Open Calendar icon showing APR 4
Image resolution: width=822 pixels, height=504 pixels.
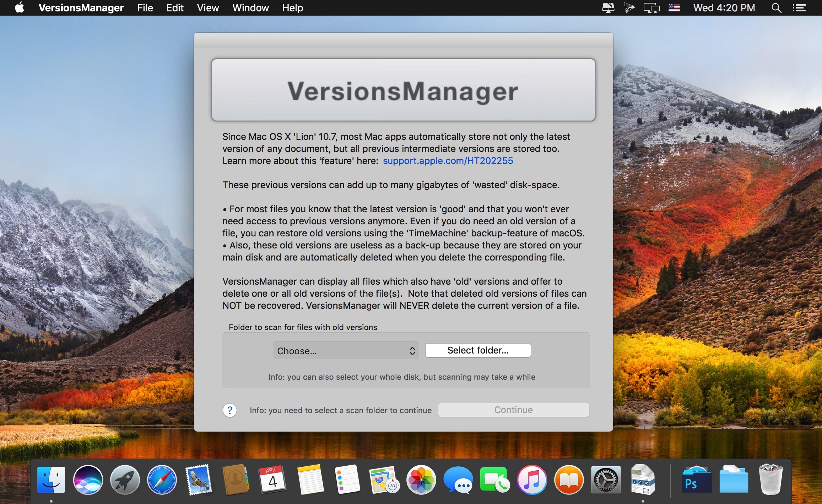[x=272, y=480]
